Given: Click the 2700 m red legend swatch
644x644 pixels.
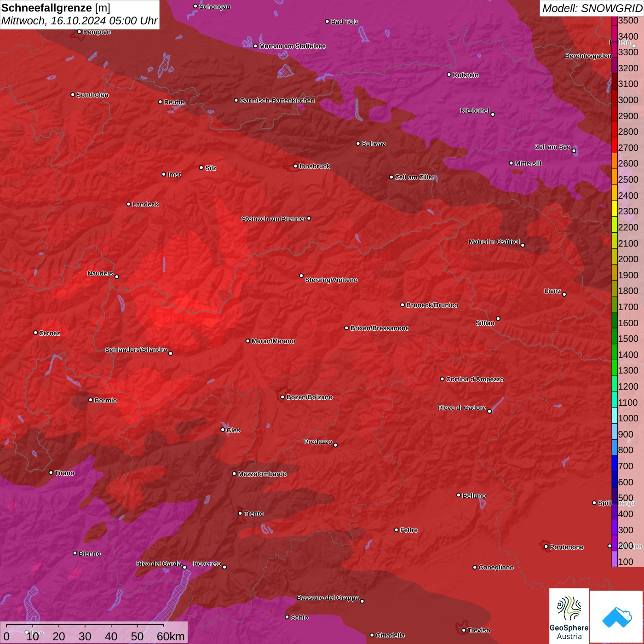Looking at the screenshot, I should [615, 145].
